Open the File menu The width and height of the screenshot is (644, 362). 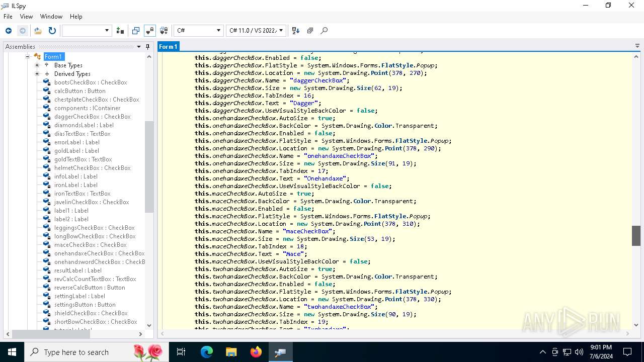(8, 17)
